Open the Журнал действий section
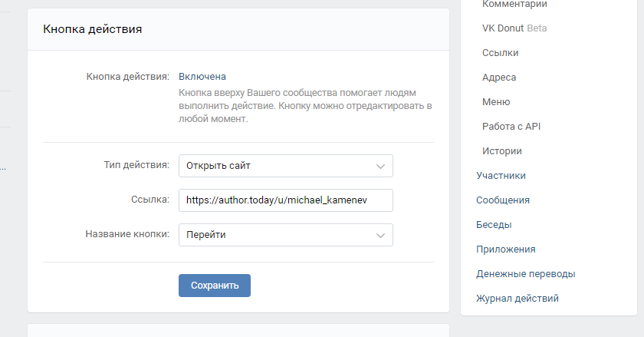 click(517, 299)
